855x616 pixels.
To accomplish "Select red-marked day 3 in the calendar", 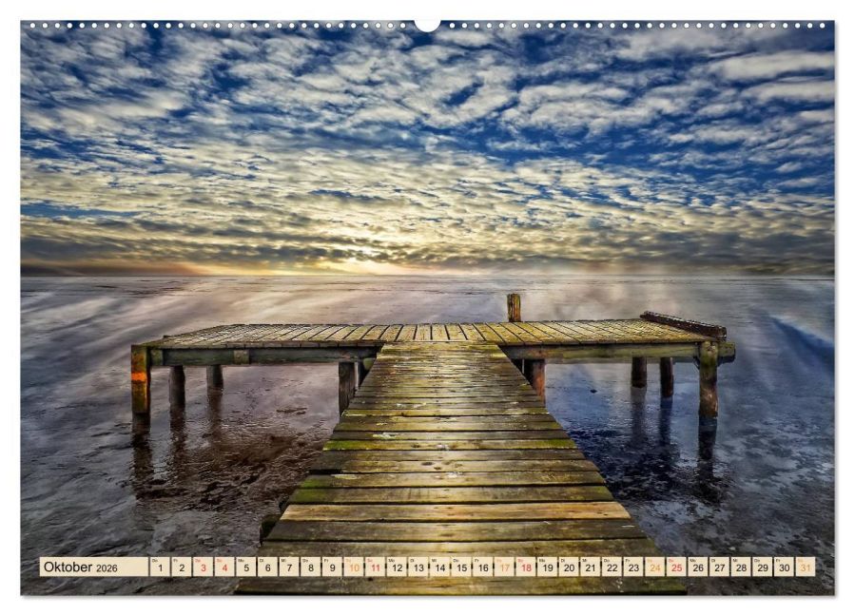I will tap(203, 568).
